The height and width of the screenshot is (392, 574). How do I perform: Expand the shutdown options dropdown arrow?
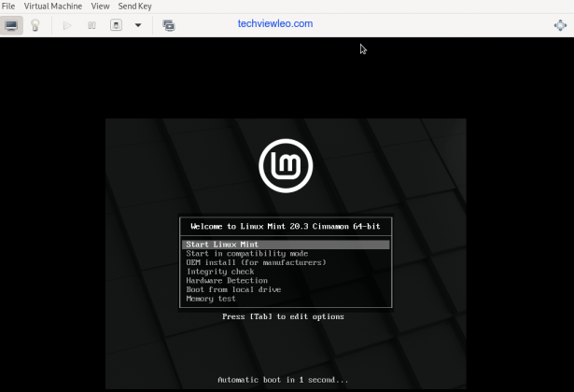pos(138,25)
